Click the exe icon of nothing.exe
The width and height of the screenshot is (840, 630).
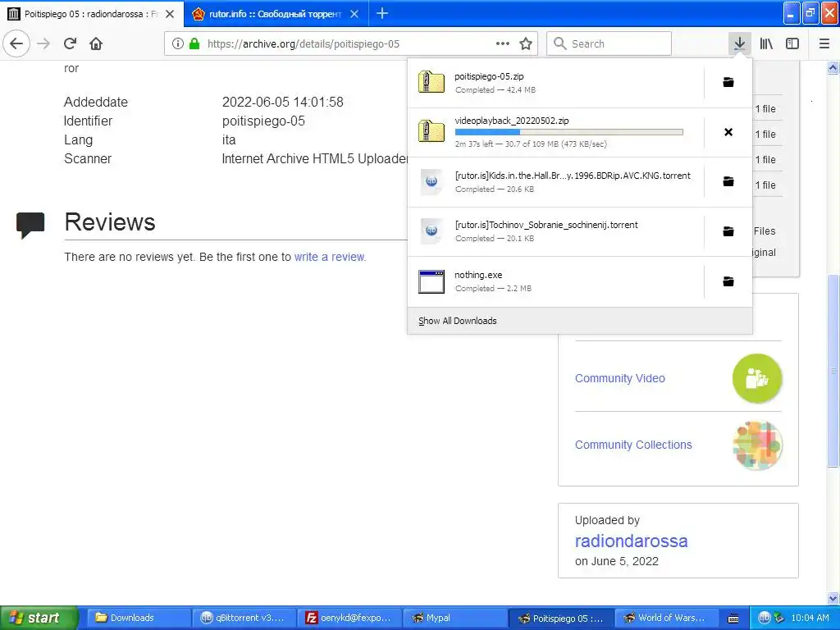tap(431, 281)
